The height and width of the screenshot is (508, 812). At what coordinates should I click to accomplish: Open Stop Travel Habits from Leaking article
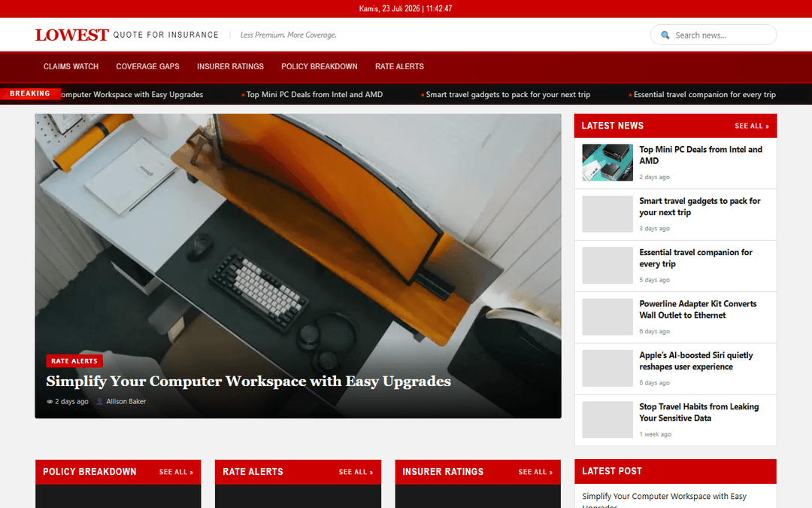coord(698,412)
